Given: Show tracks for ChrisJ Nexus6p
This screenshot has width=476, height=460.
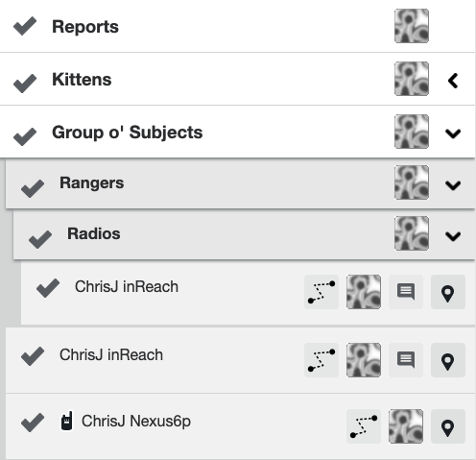Looking at the screenshot, I should [x=364, y=426].
